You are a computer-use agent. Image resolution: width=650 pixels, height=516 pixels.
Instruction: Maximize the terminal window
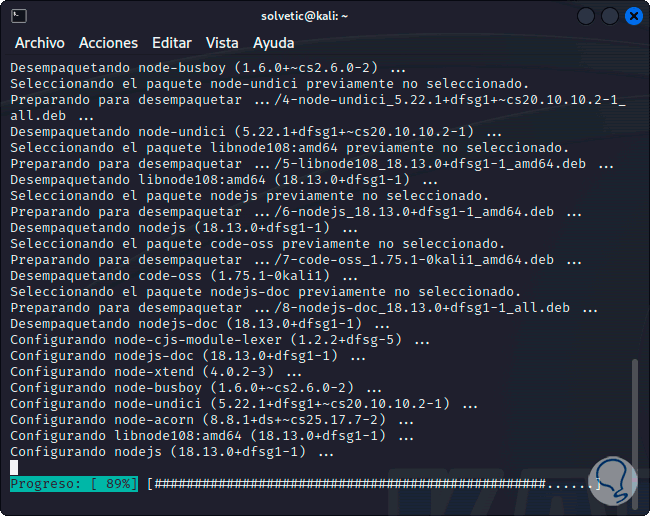pyautogui.click(x=609, y=16)
